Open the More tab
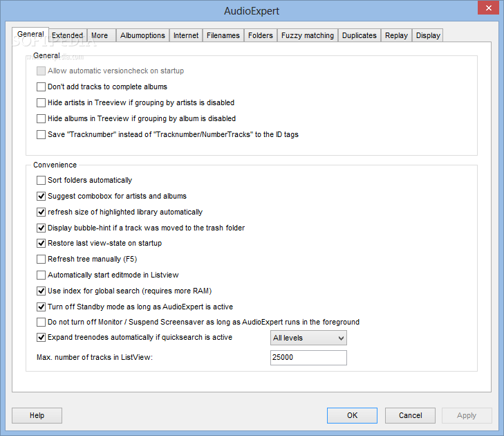The height and width of the screenshot is (436, 504). coord(101,35)
